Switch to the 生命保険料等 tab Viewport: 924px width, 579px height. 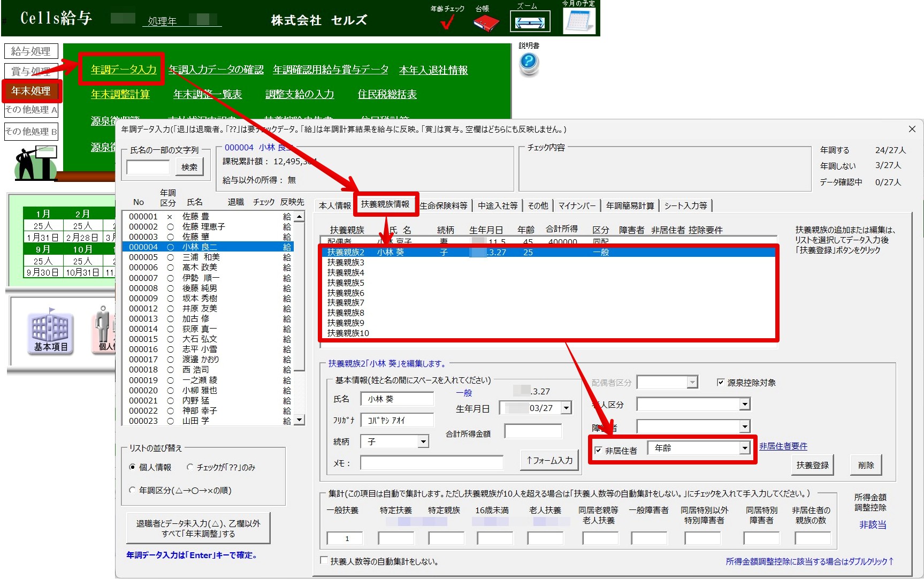(444, 205)
